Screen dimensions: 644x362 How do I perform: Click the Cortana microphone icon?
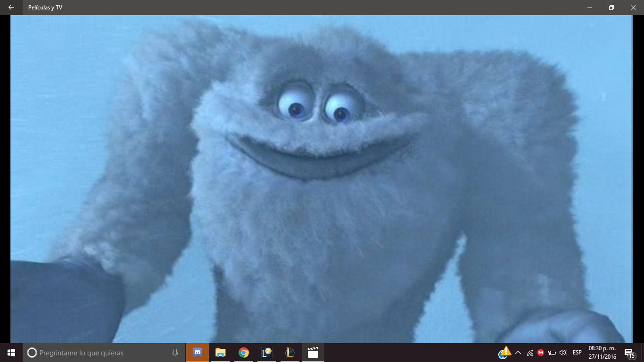pyautogui.click(x=175, y=353)
